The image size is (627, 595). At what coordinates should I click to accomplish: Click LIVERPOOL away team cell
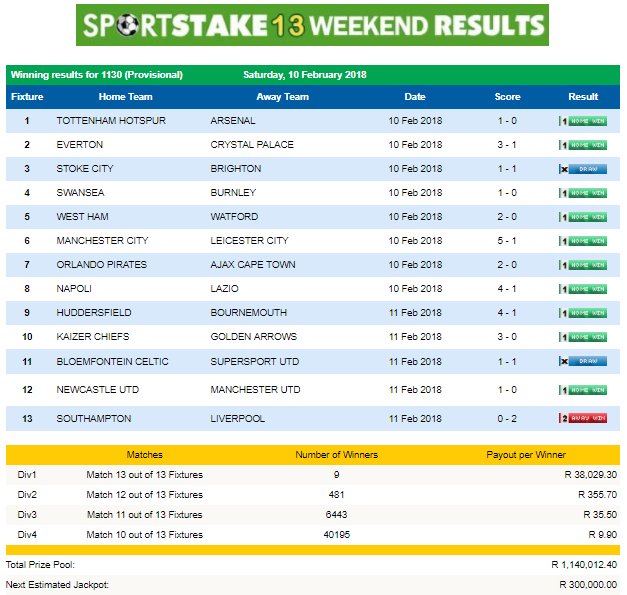coord(238,419)
